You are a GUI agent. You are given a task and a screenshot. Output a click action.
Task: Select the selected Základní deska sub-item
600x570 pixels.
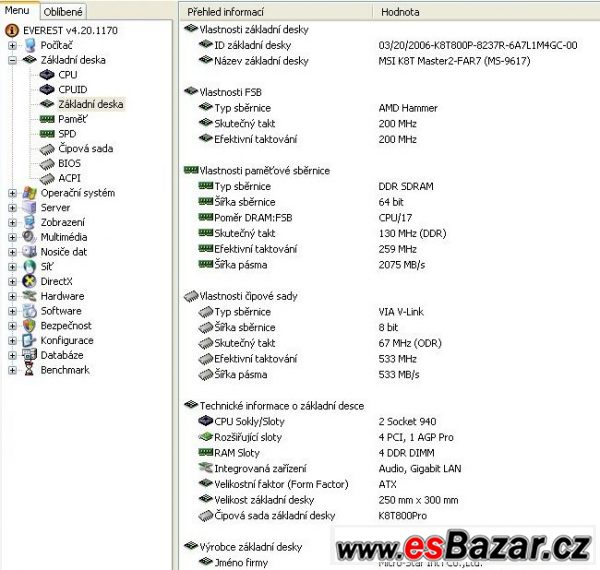[x=91, y=104]
